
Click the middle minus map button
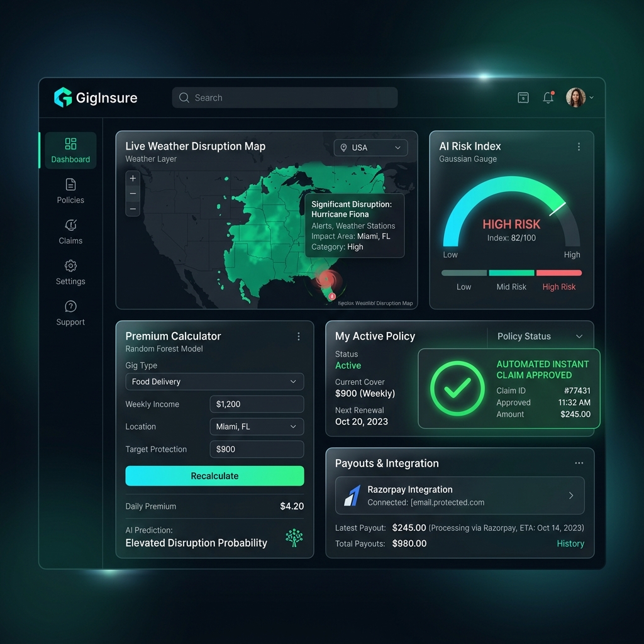click(133, 194)
